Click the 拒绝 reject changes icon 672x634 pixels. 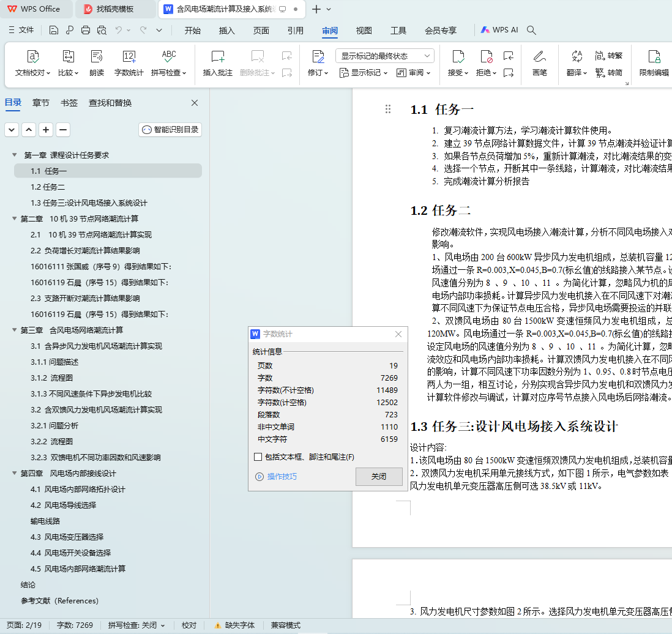(487, 57)
